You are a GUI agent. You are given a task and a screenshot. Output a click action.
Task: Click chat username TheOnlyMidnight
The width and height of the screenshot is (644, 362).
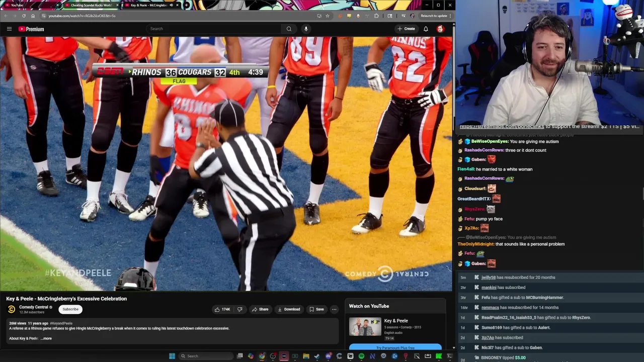coord(475,244)
